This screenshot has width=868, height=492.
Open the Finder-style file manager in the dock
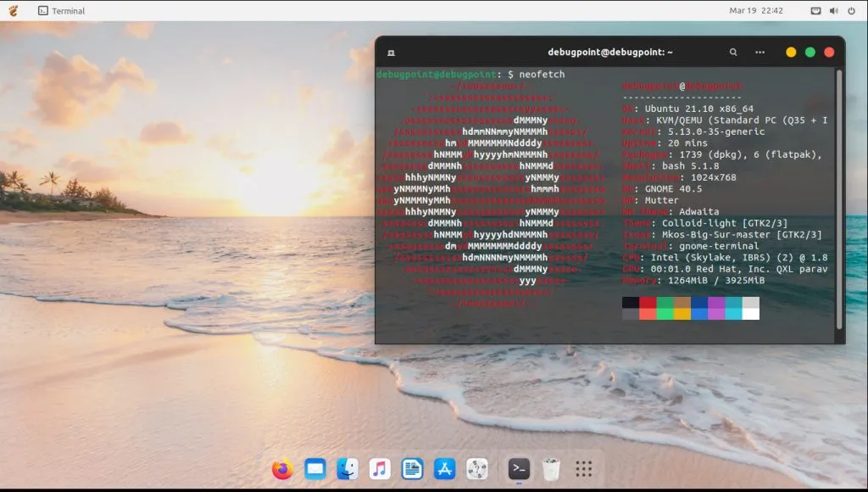click(x=348, y=467)
